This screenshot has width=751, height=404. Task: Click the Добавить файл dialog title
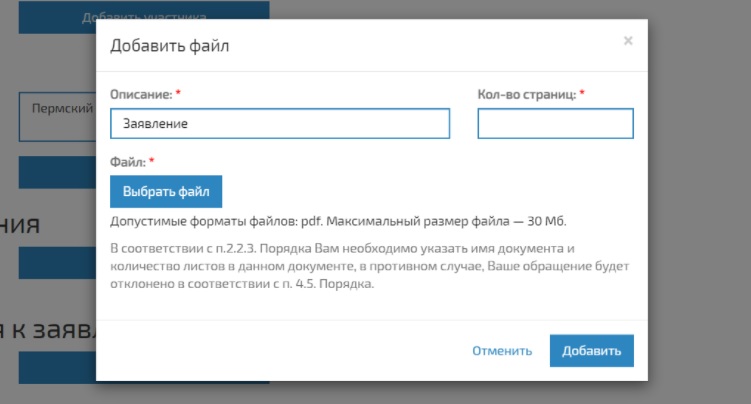[170, 46]
